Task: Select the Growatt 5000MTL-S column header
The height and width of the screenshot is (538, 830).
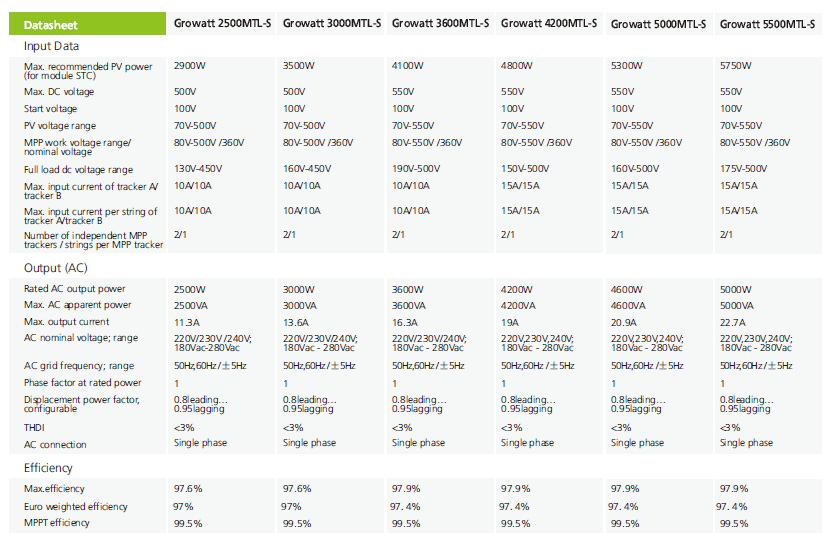Action: click(x=658, y=23)
